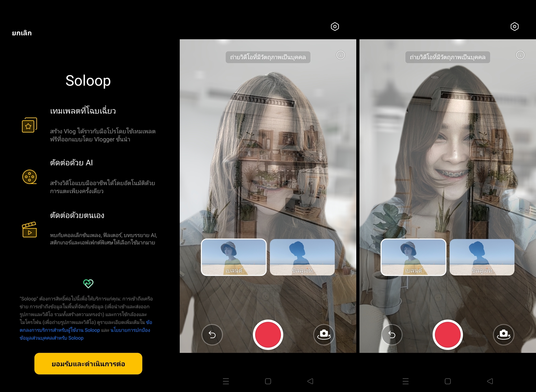Select เบลนด์ blend thumbnail in right screen
The height and width of the screenshot is (392, 536).
tap(414, 257)
